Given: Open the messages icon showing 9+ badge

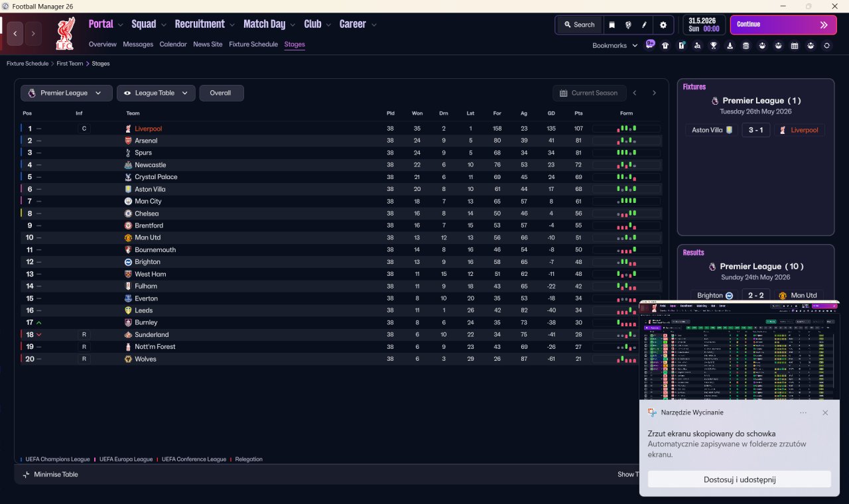Looking at the screenshot, I should [x=650, y=45].
